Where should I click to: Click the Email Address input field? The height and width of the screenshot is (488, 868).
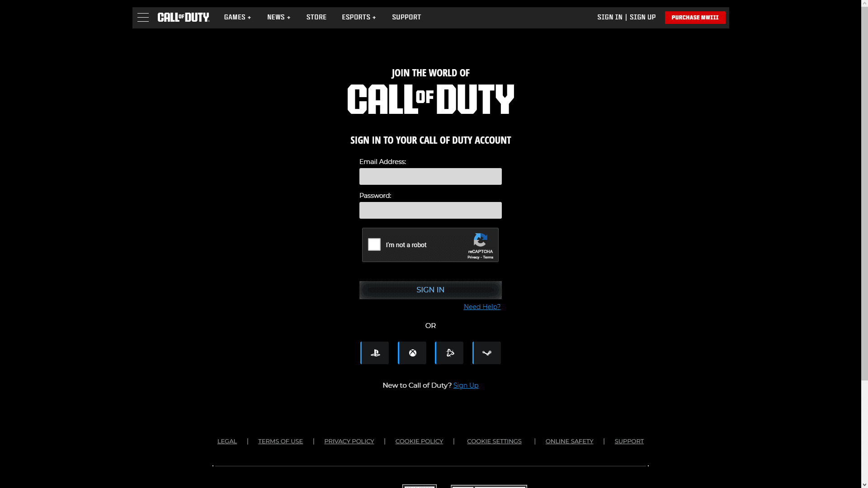point(430,176)
